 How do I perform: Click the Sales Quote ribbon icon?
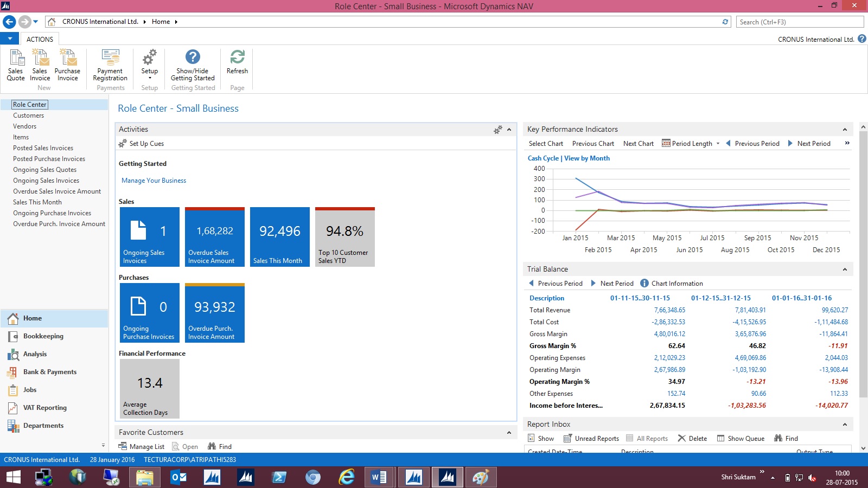click(16, 65)
